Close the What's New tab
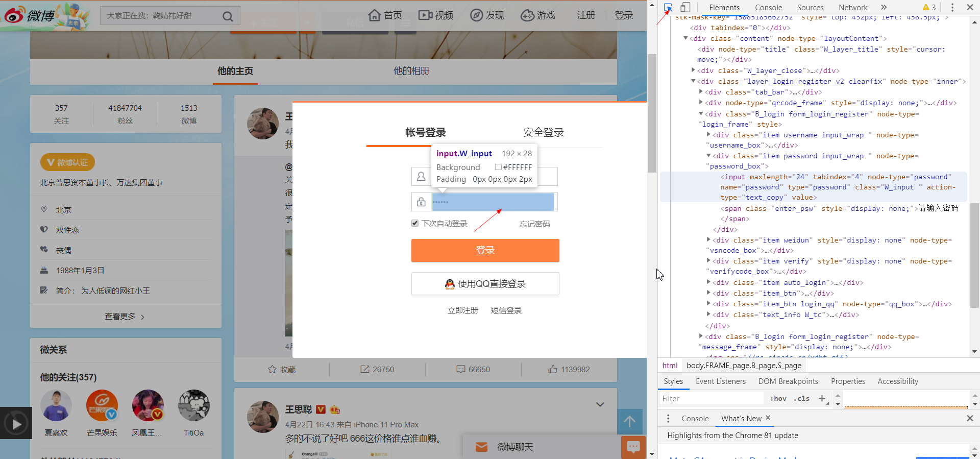The height and width of the screenshot is (459, 980). pos(768,418)
